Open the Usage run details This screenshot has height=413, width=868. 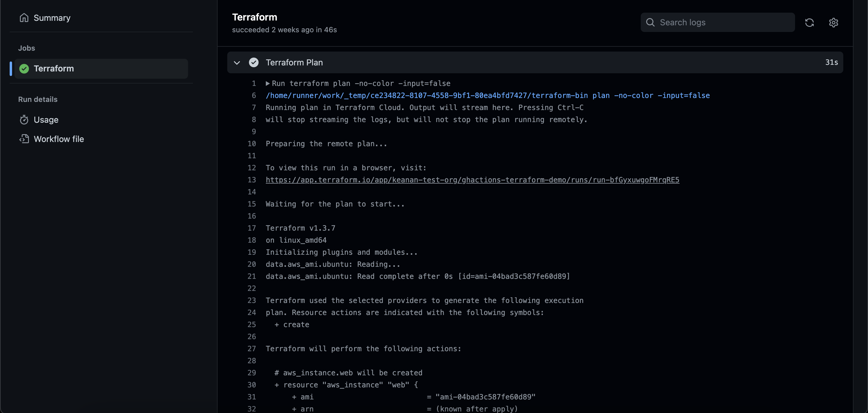tap(46, 120)
